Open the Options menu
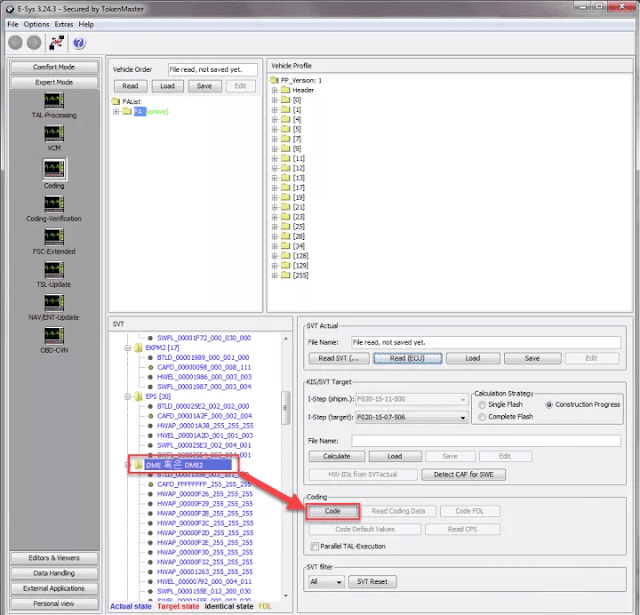This screenshot has width=640, height=615. (36, 24)
